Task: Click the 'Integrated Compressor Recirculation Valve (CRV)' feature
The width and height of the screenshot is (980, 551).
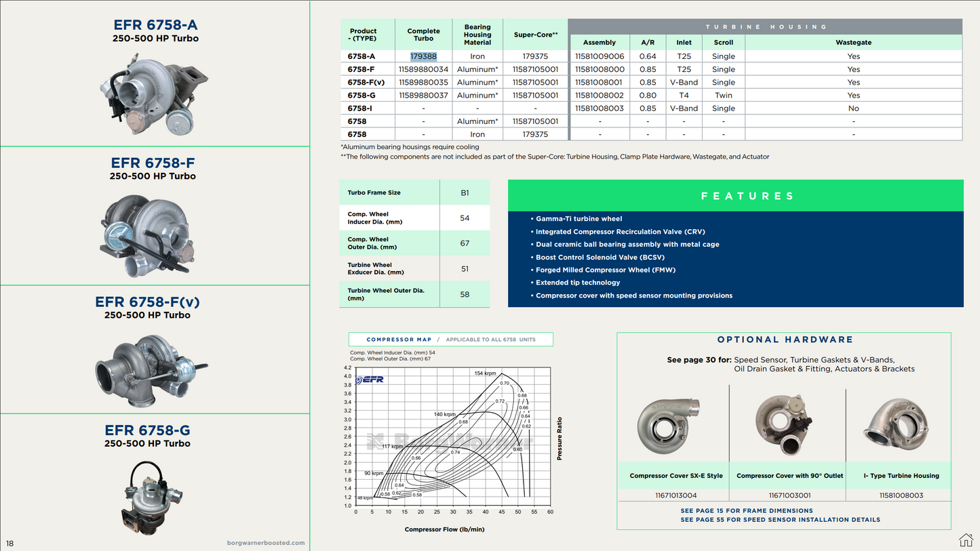Action: pos(621,232)
